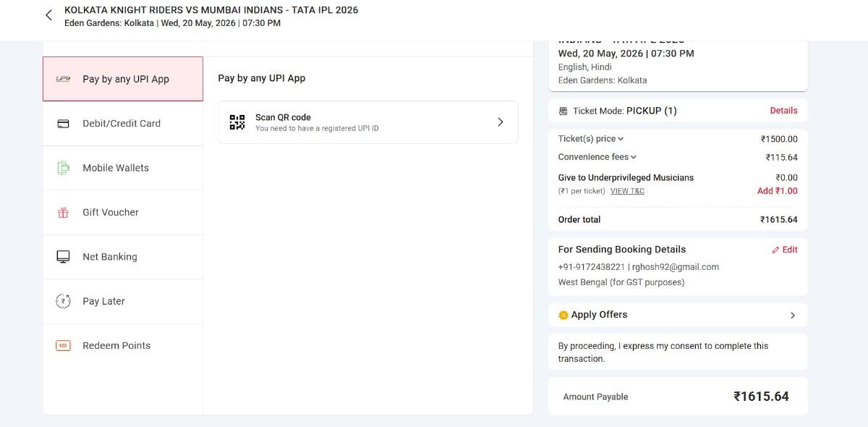The width and height of the screenshot is (868, 427).
Task: Click the ₹1500.00 ticket price value
Action: point(779,139)
